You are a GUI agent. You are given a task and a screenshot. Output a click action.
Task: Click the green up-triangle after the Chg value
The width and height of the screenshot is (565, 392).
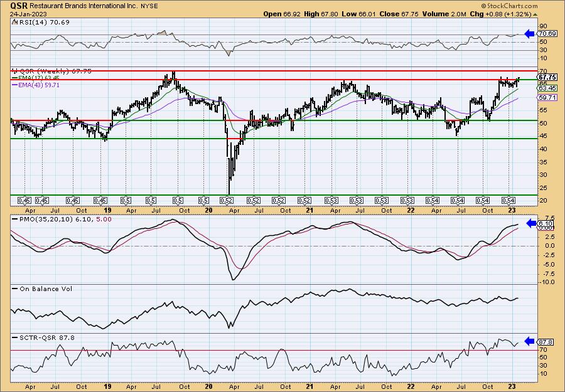535,14
